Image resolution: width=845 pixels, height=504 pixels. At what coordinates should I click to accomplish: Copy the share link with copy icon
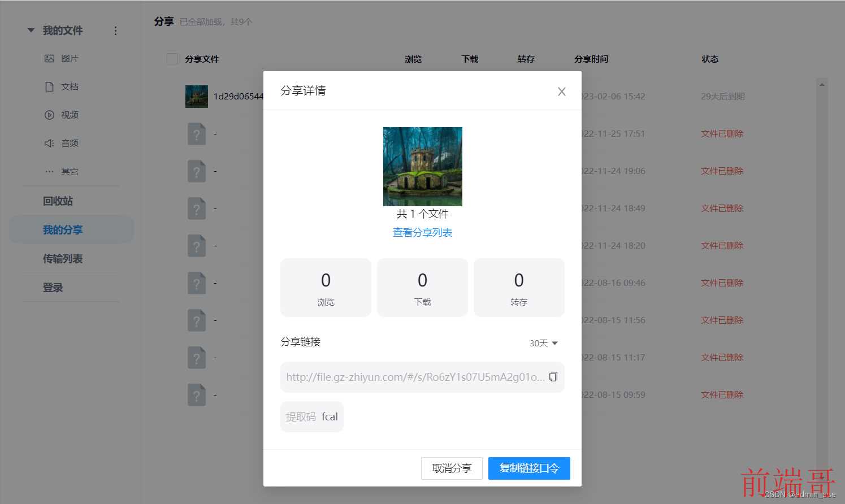(553, 377)
